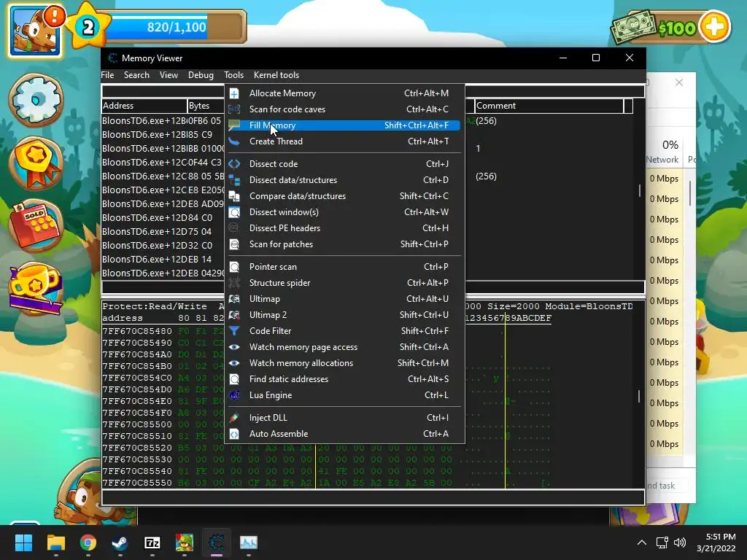
Task: Switch to Task Manager taskbar icon
Action: point(249,542)
